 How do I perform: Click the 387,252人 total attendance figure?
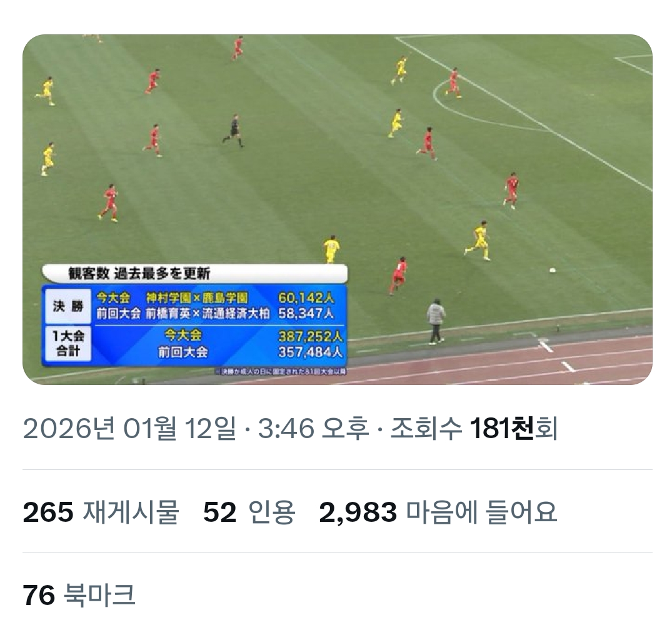[310, 336]
